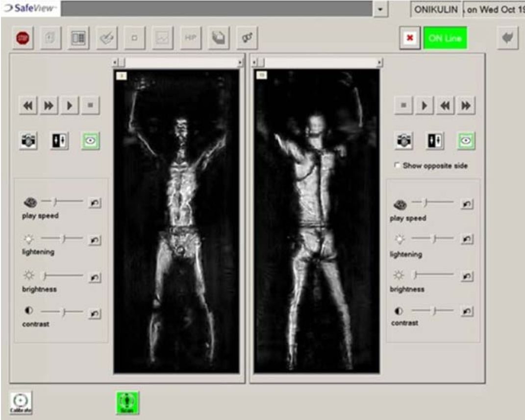Reset right lightening with undo button
Viewport: 525px width, 420px height.
click(x=467, y=239)
